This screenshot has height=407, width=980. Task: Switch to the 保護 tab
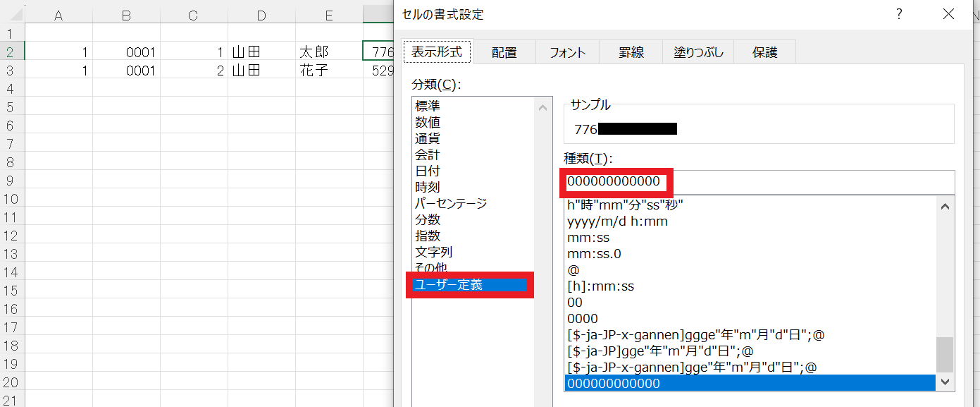coord(764,52)
